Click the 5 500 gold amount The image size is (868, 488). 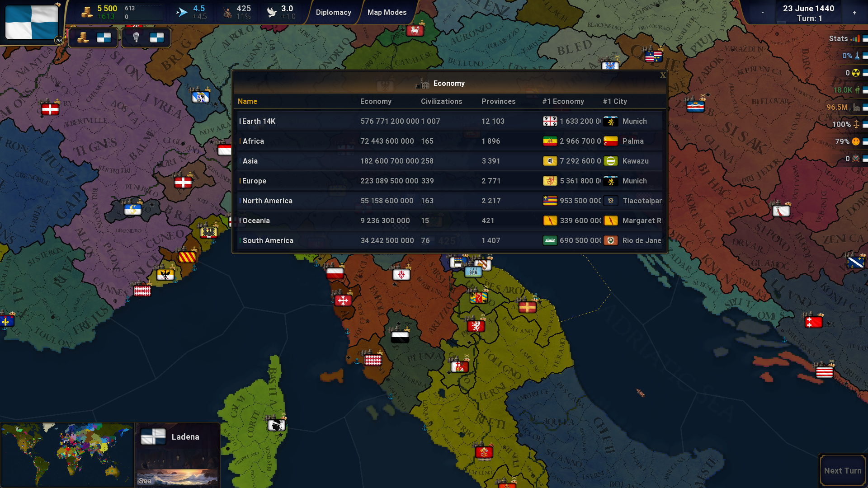click(x=107, y=9)
